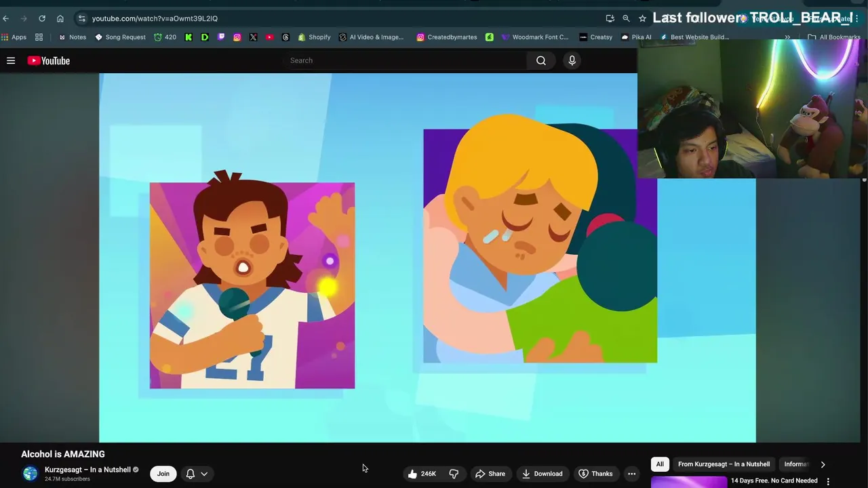Send Thanks to the creator
Image resolution: width=868 pixels, height=488 pixels.
595,474
